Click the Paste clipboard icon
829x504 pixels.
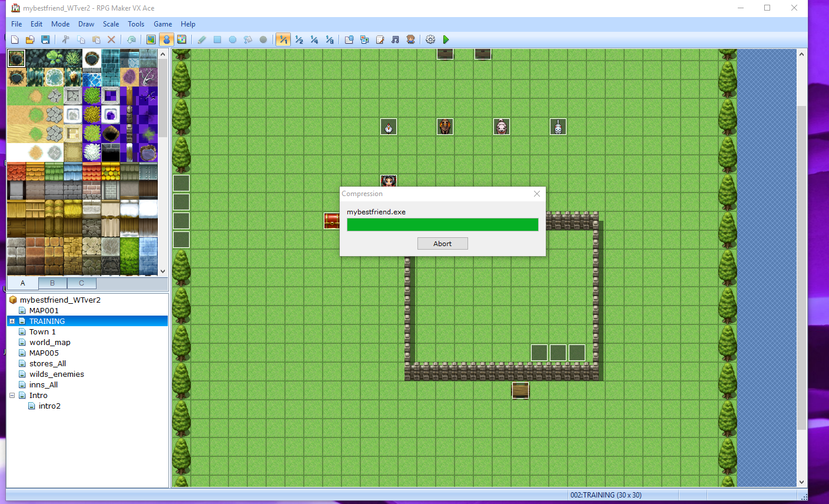point(96,39)
